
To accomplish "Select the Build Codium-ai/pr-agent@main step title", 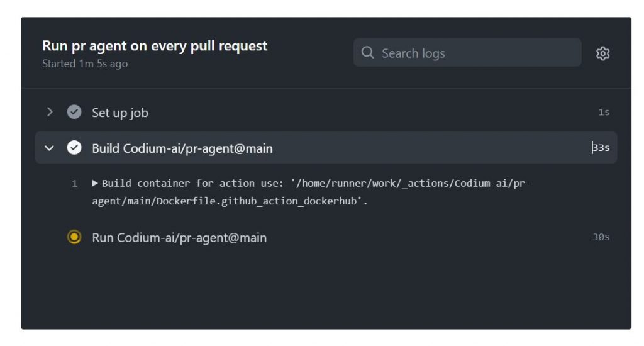I will 182,148.
